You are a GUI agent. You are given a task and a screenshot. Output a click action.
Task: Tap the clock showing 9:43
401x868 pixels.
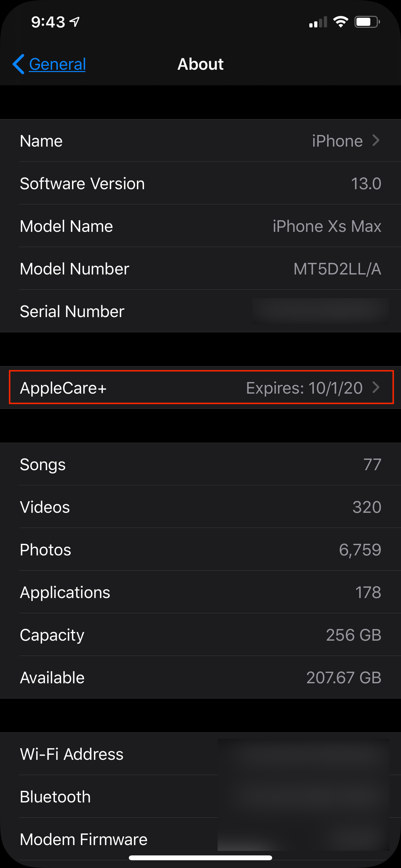pos(48,22)
